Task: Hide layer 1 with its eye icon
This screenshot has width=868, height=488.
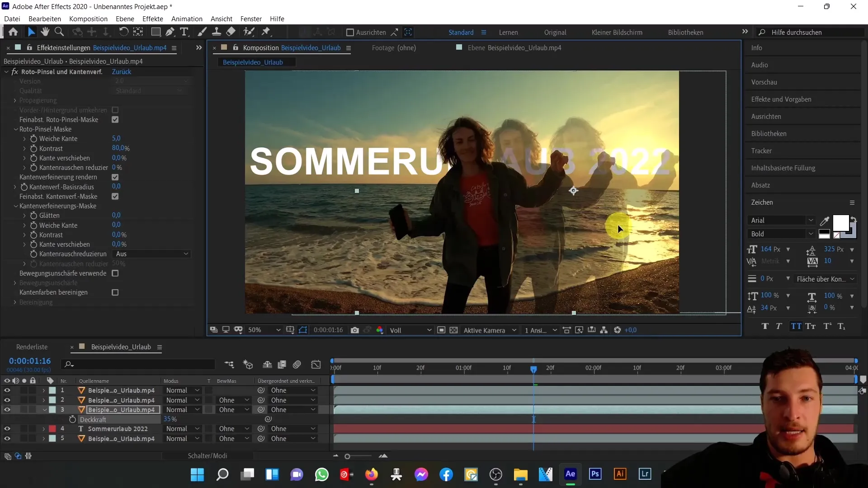Action: 7,390
